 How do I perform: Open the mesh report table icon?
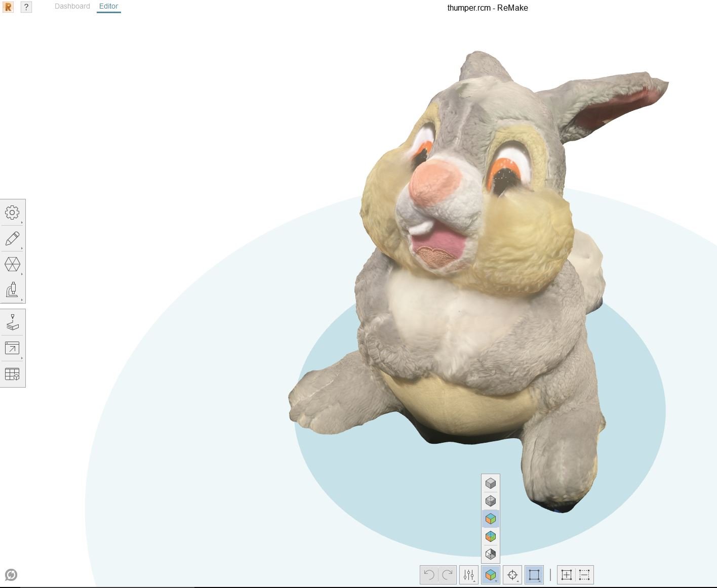coord(12,374)
